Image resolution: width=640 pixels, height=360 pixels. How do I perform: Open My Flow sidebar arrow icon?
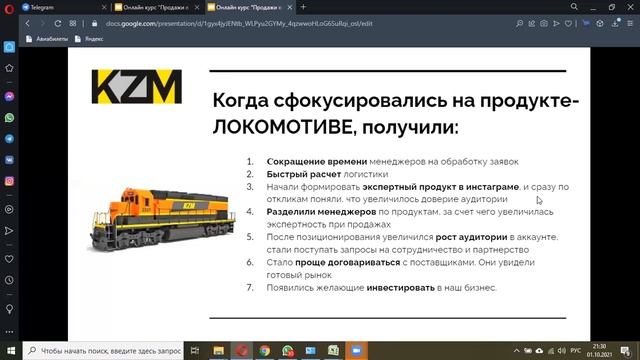[9, 231]
